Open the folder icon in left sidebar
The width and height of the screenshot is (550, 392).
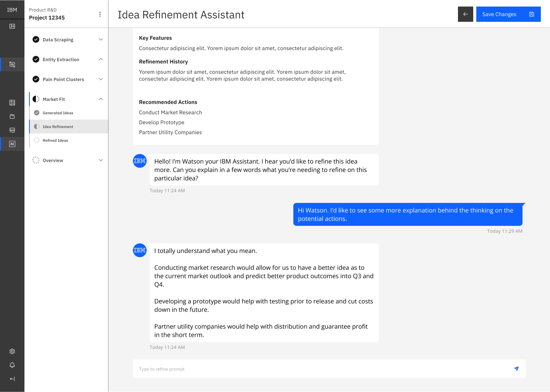[x=12, y=116]
